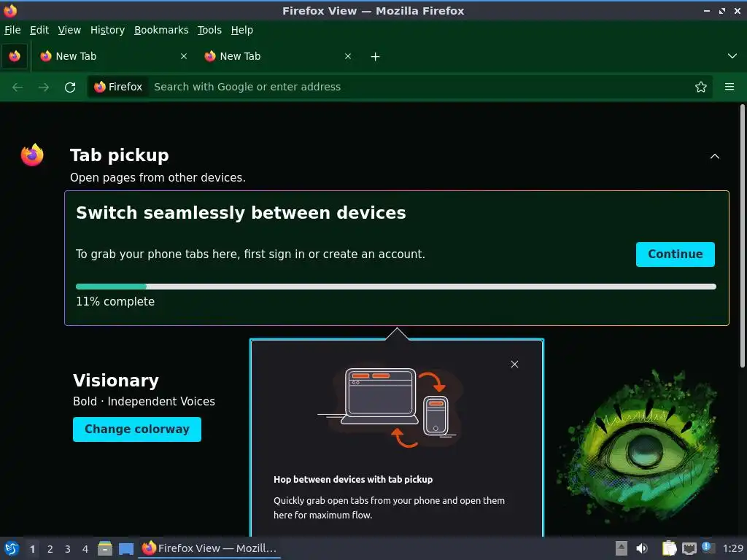The image size is (747, 560).
Task: Open the File menu
Action: click(12, 30)
